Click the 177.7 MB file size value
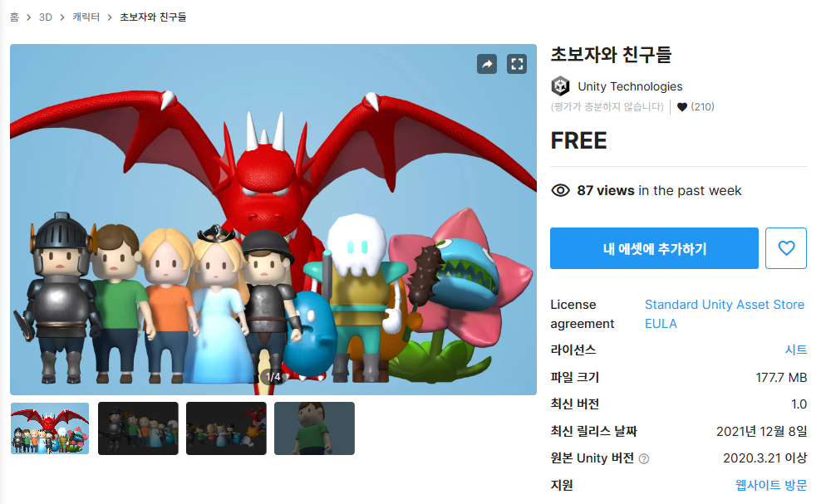Viewport: 821px width, 504px height. (x=781, y=377)
